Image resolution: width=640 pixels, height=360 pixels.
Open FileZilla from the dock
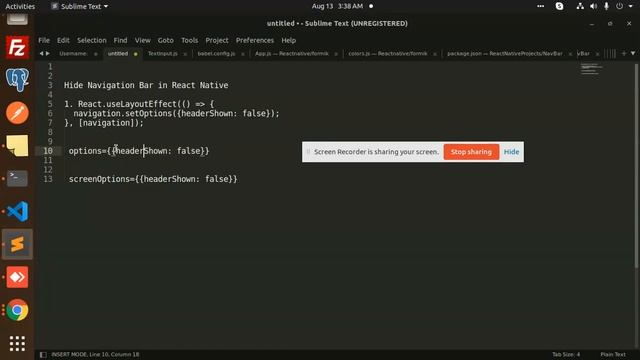click(17, 47)
